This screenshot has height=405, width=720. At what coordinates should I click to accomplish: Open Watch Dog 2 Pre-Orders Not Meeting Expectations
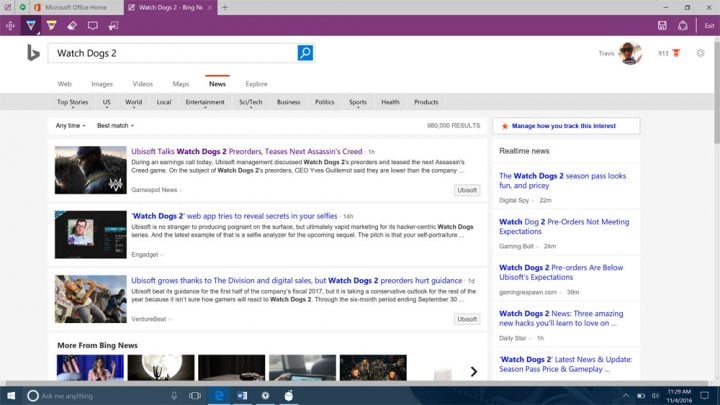pyautogui.click(x=564, y=226)
